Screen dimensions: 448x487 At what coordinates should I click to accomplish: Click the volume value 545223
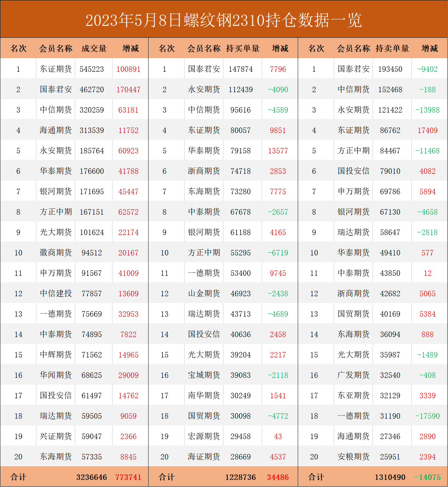[x=92, y=69]
